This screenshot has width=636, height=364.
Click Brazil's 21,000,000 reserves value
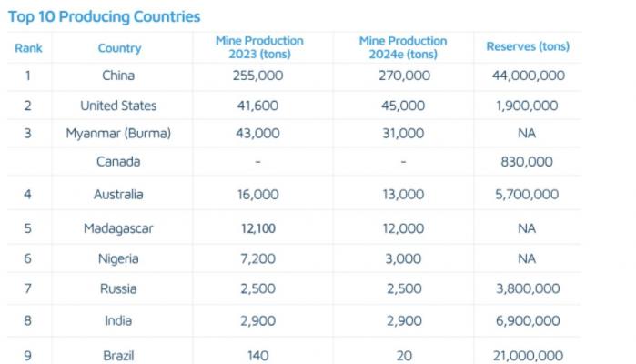click(x=526, y=355)
